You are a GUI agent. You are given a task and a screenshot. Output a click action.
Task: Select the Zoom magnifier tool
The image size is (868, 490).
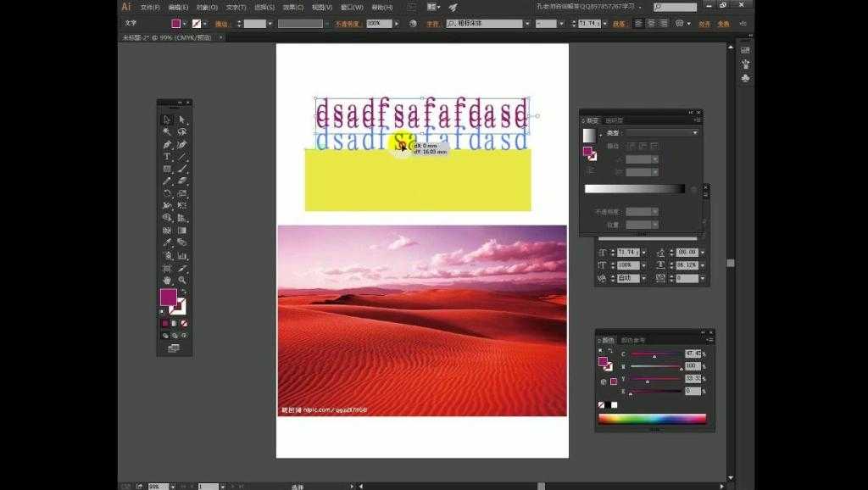[x=182, y=280]
